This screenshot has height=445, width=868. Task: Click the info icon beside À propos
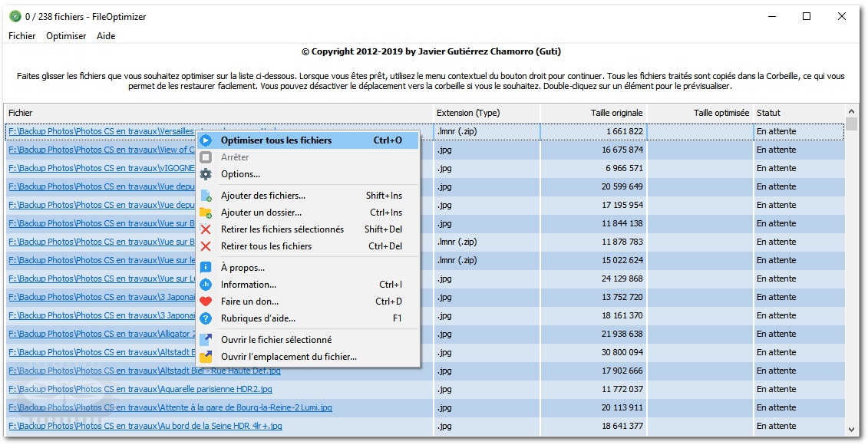[x=206, y=268]
